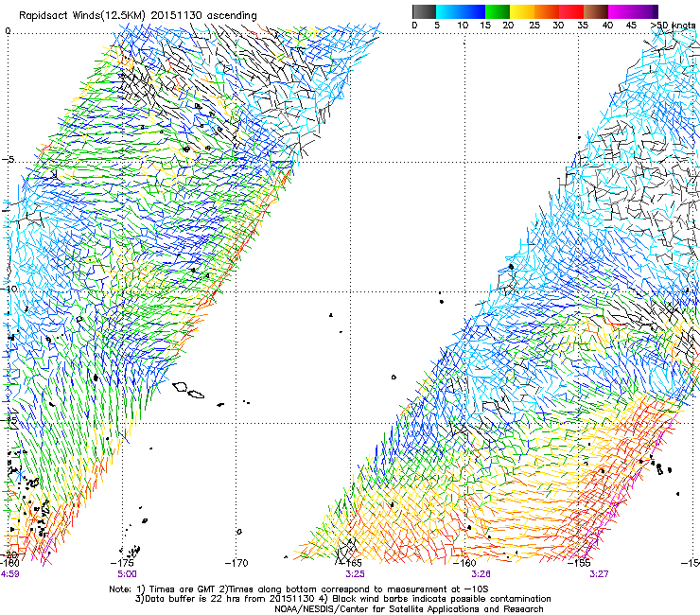Click the orange 25-30 knots legend segment
The image size is (700, 615).
(547, 11)
